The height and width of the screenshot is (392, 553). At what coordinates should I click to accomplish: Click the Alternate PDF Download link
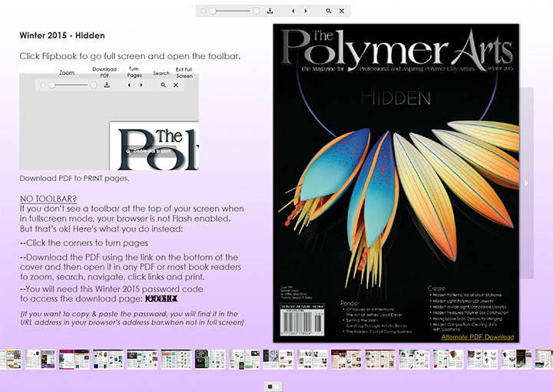(x=478, y=337)
